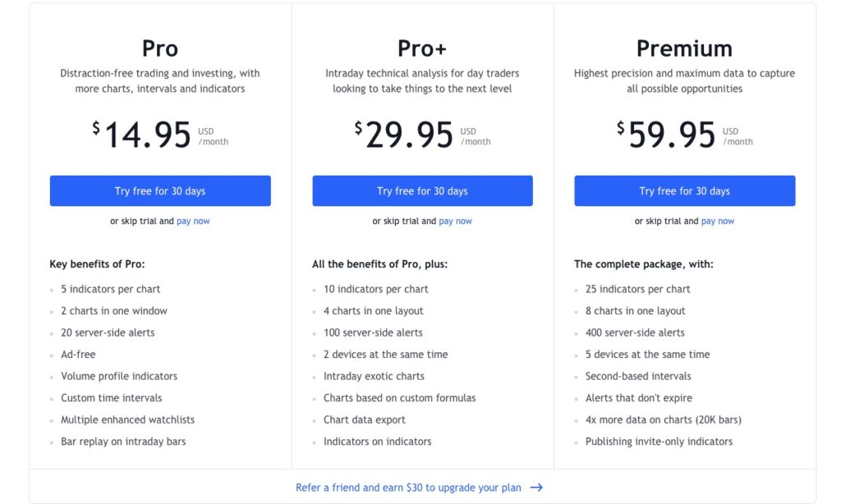Click "Key benefits of Pro:" subheading
The height and width of the screenshot is (504, 841).
97,264
